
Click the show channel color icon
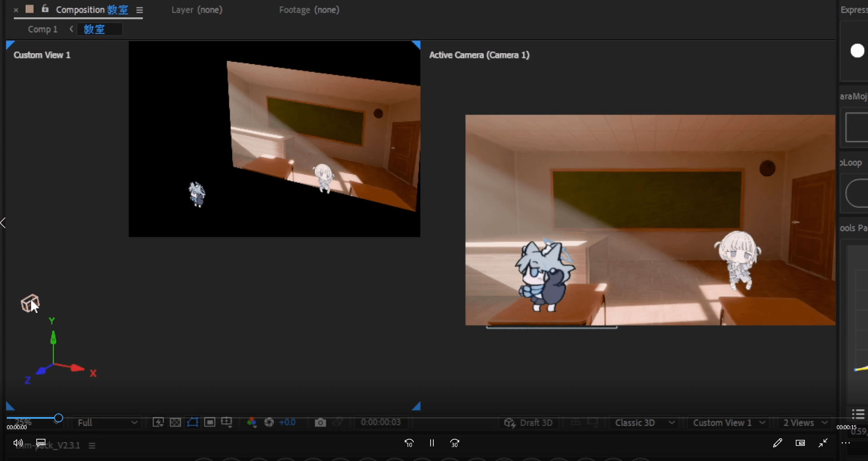(251, 422)
